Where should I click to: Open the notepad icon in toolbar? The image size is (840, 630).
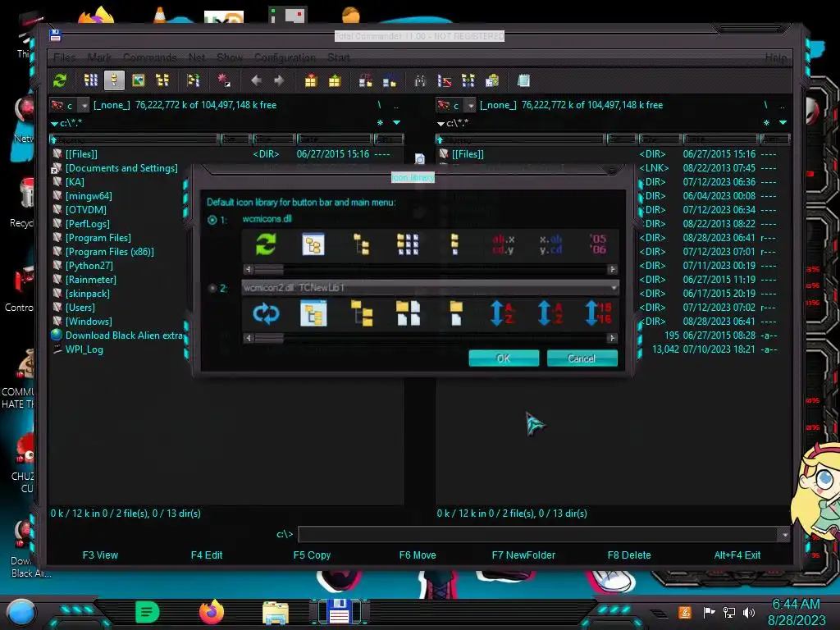point(523,81)
